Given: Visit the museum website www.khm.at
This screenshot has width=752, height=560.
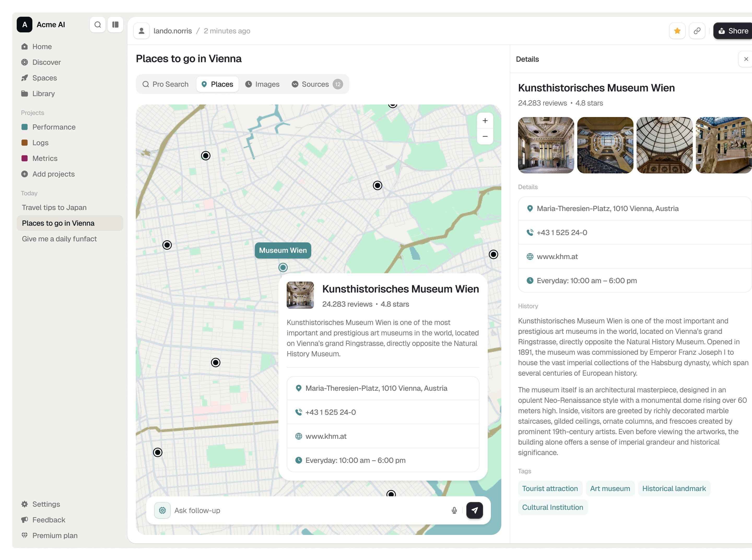Looking at the screenshot, I should (557, 256).
